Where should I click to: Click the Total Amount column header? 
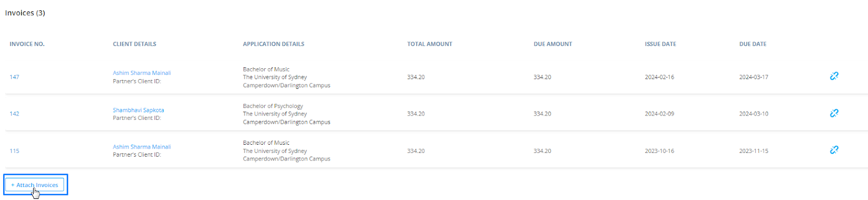(430, 44)
